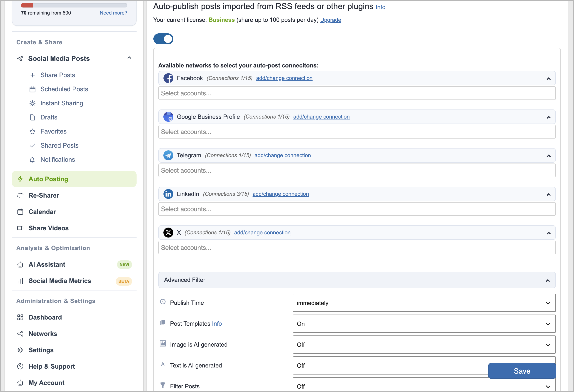574x392 pixels.
Task: Collapse the Facebook network section chevron
Action: tap(549, 79)
